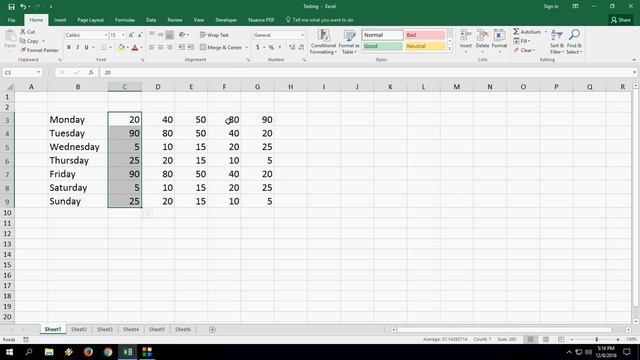This screenshot has height=360, width=640.
Task: Click the Increase Indent icon
Action: [x=191, y=47]
